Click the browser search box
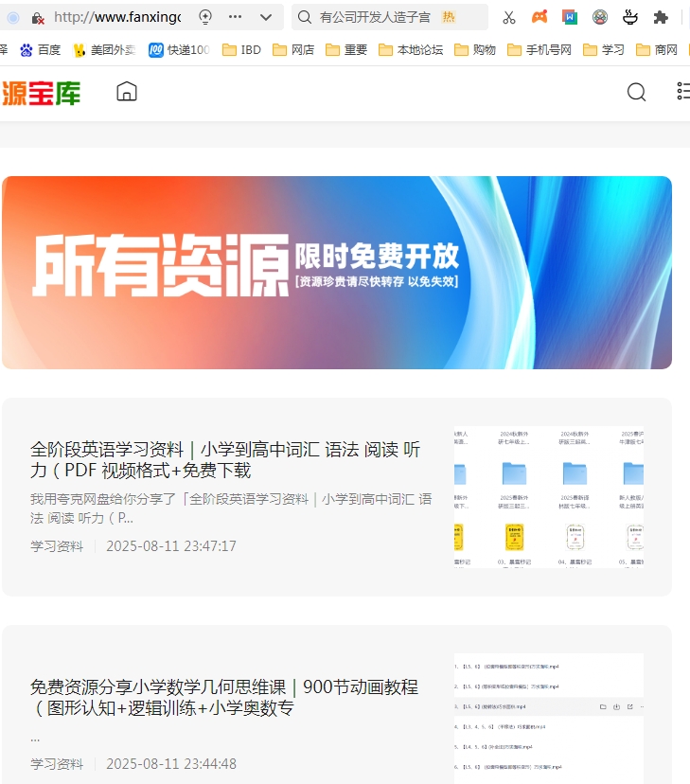Image resolution: width=690 pixels, height=784 pixels. 379,17
